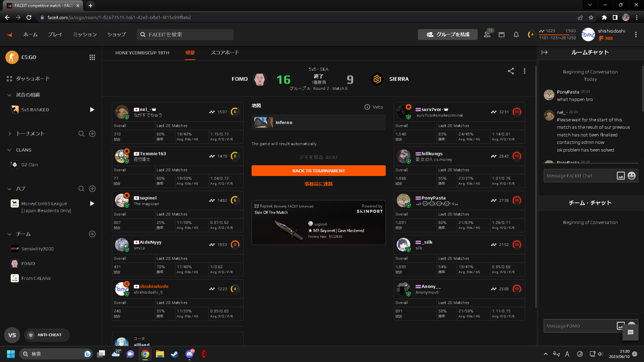This screenshot has width=644, height=362.
Task: Click the window-shaped icon next to the bell
Action: pos(502,34)
